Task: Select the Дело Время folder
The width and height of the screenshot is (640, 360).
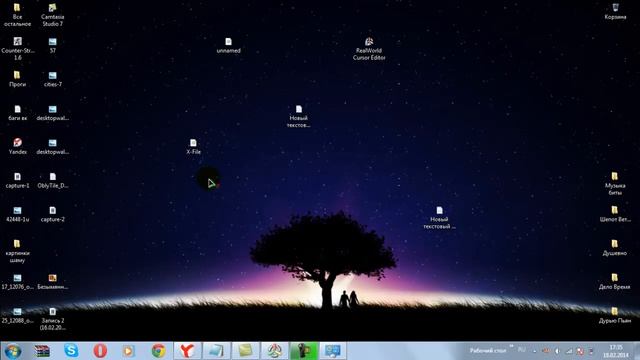Action: 615,282
